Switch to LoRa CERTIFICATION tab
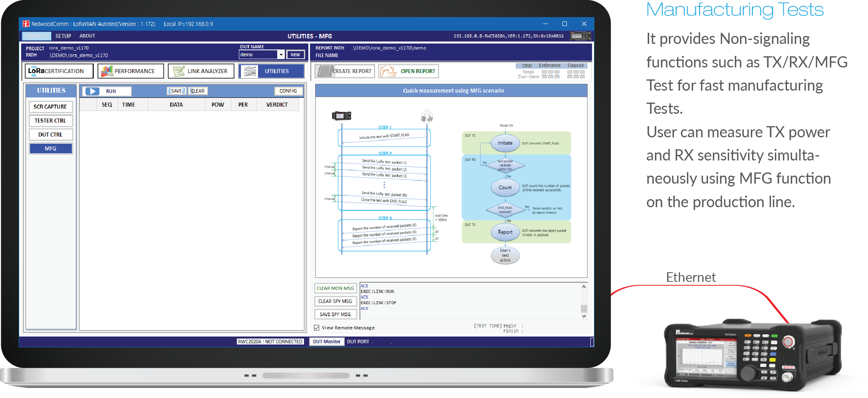Image resolution: width=868 pixels, height=398 pixels. 59,71
